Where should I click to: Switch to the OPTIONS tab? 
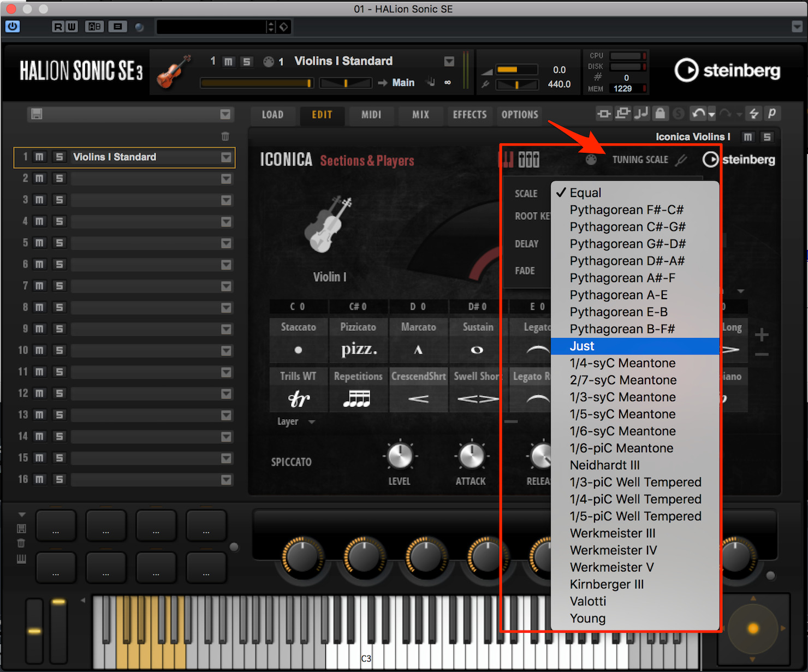tap(520, 115)
